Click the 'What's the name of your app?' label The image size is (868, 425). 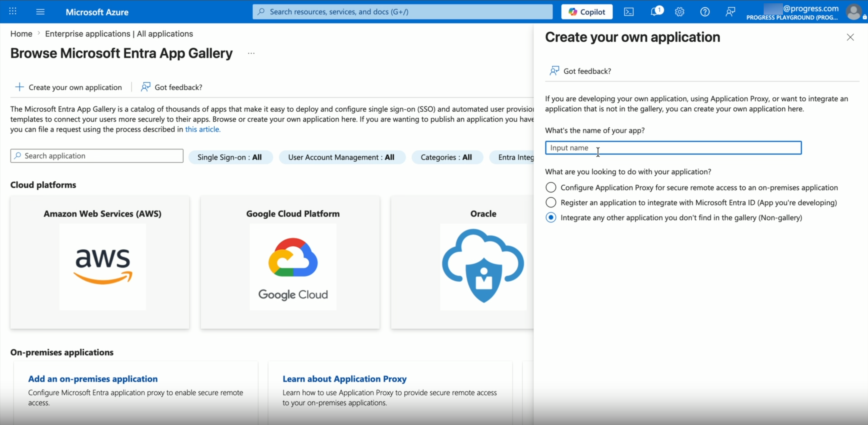(595, 130)
